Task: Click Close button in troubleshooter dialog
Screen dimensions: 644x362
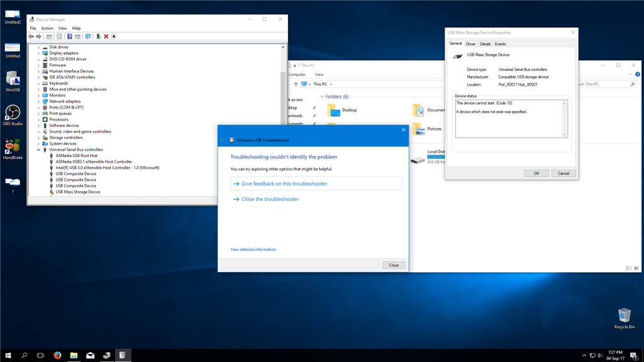Action: [394, 265]
